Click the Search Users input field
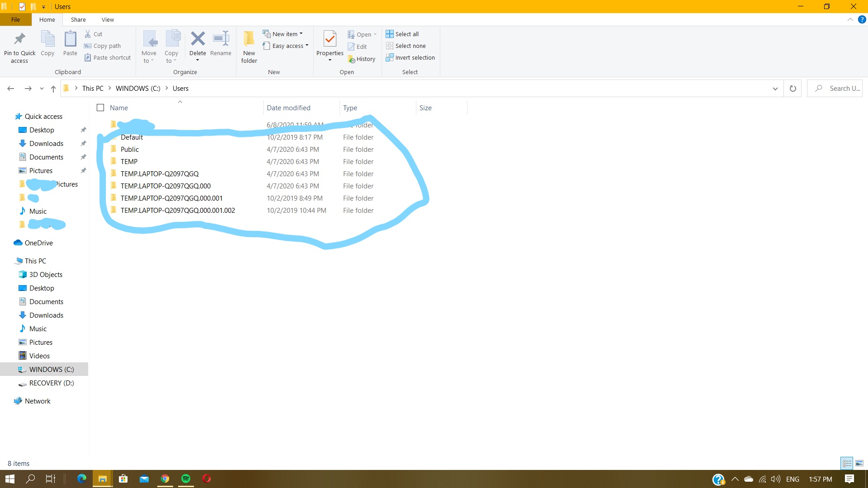This screenshot has width=868, height=488. point(841,89)
